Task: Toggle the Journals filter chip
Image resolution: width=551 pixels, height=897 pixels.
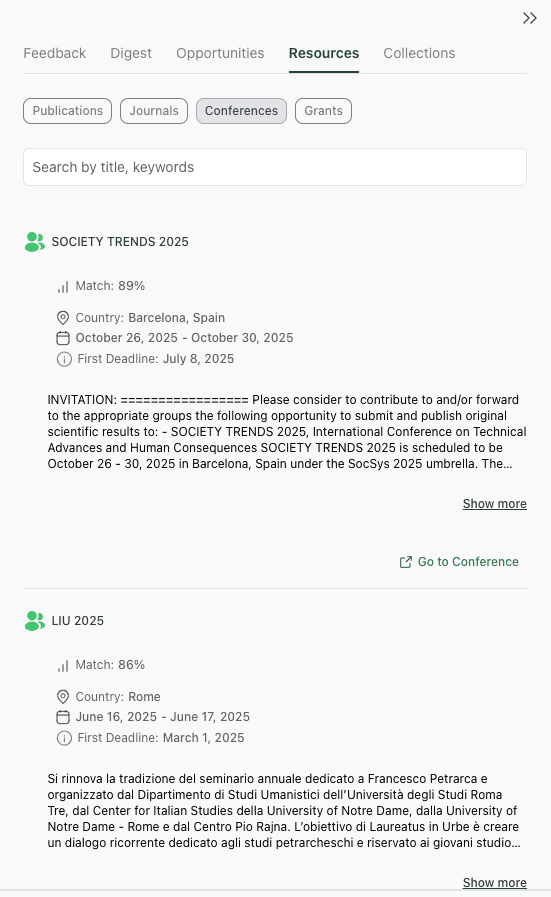Action: [x=154, y=111]
